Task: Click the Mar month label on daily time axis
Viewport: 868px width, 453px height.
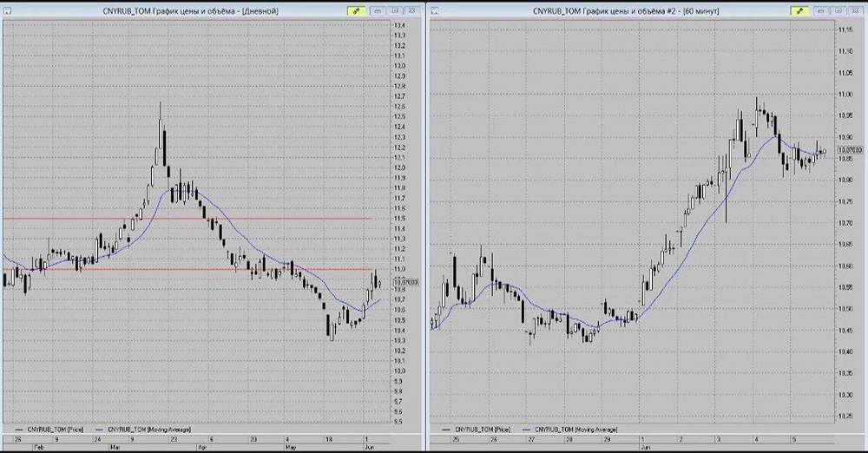Action: [x=115, y=446]
